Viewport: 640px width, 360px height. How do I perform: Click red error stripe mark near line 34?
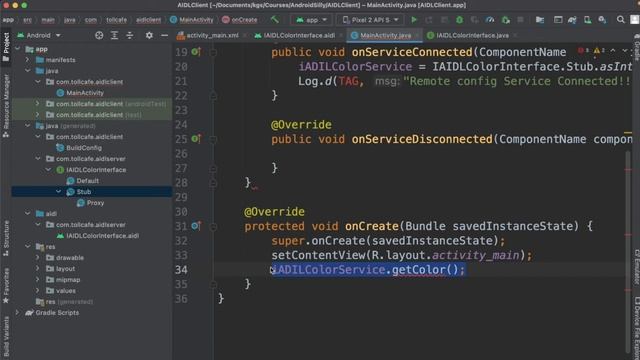click(x=628, y=290)
